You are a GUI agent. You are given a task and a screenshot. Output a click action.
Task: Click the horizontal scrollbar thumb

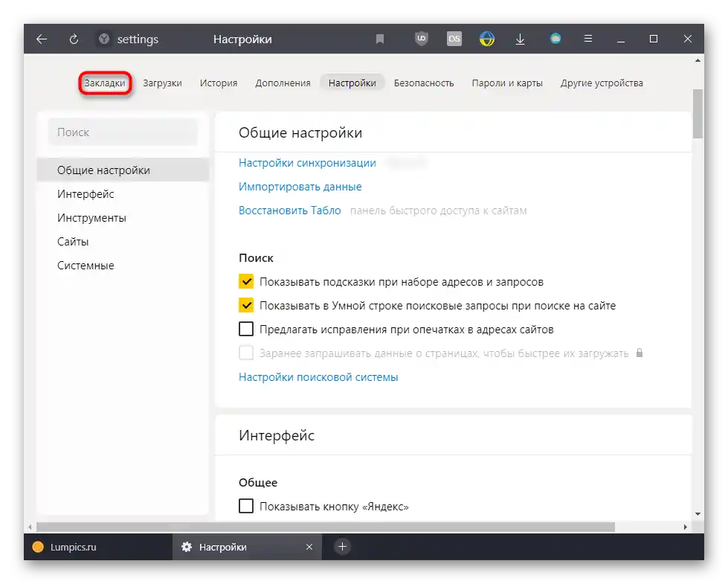tap(326, 527)
